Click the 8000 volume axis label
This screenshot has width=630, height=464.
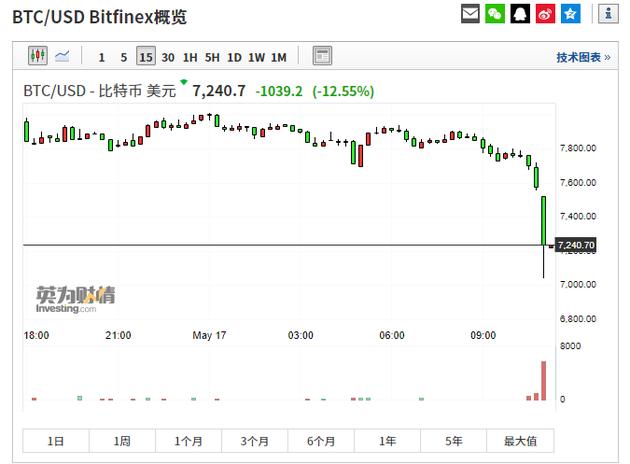[570, 346]
